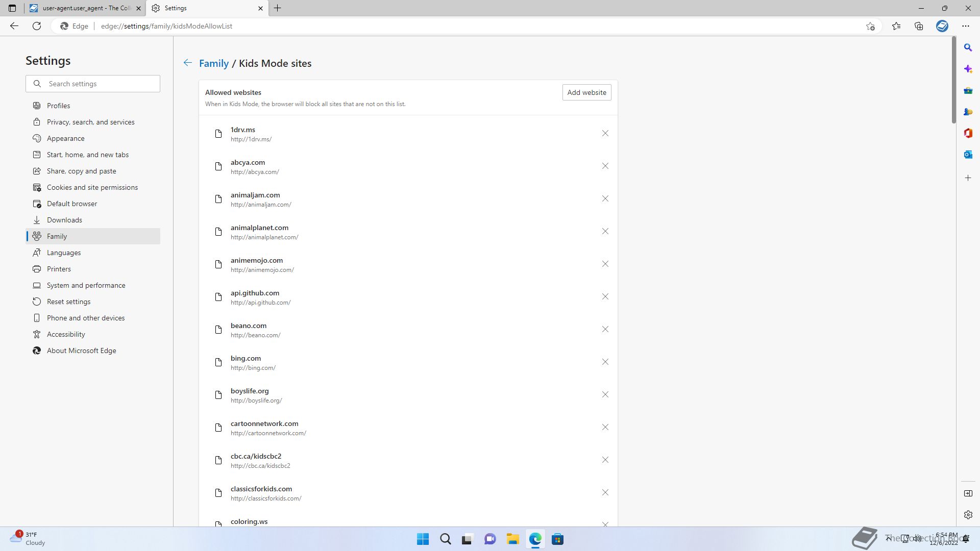980x551 pixels.
Task: Open Settings and more menu
Action: [x=966, y=26]
